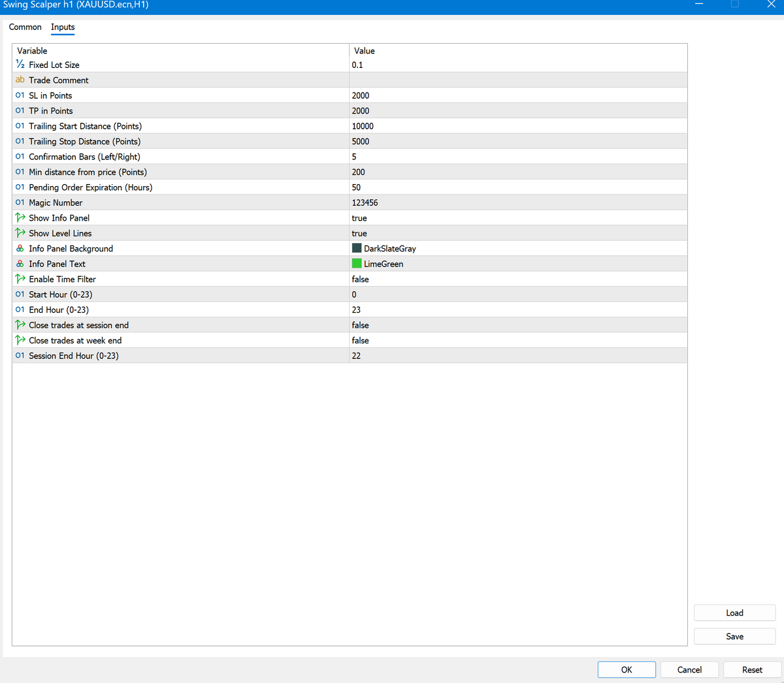Click the color icon beside Info Panel Background
Screen dimensions: 784x683
click(20, 248)
